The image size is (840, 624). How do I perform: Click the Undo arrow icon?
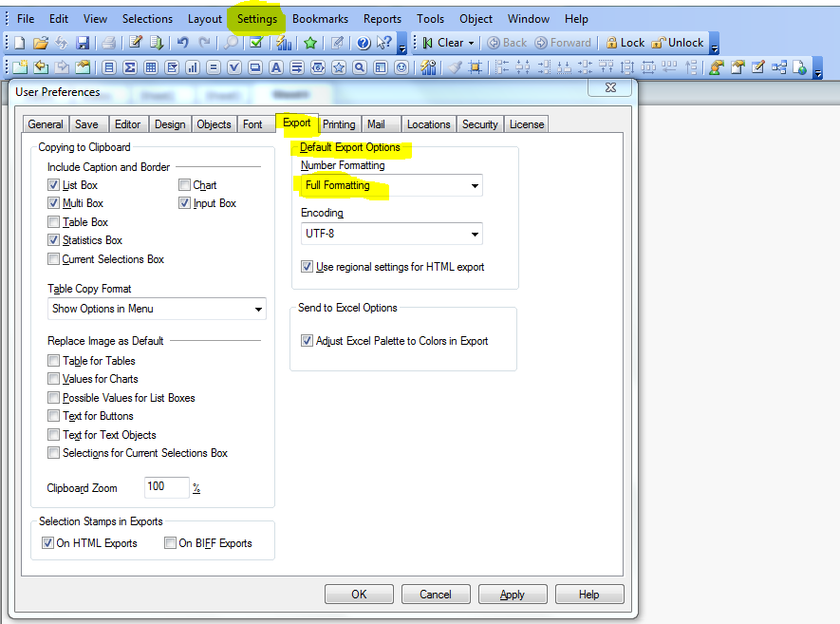(x=182, y=43)
